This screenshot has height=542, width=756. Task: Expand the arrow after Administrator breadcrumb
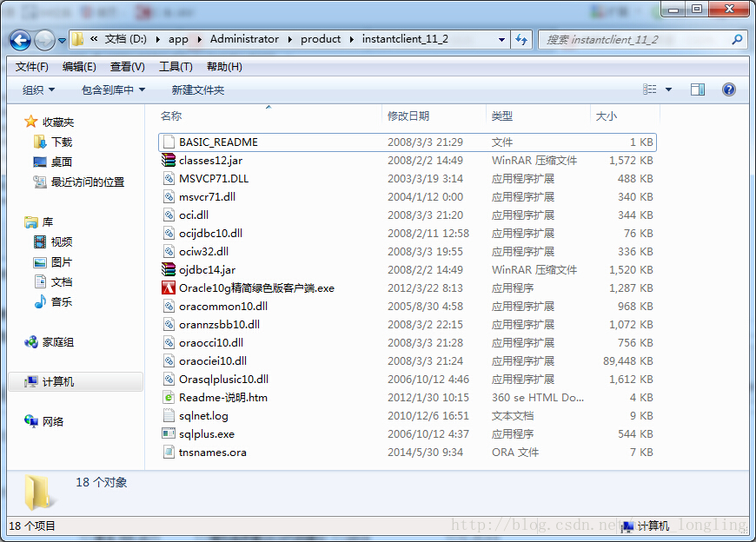point(289,39)
